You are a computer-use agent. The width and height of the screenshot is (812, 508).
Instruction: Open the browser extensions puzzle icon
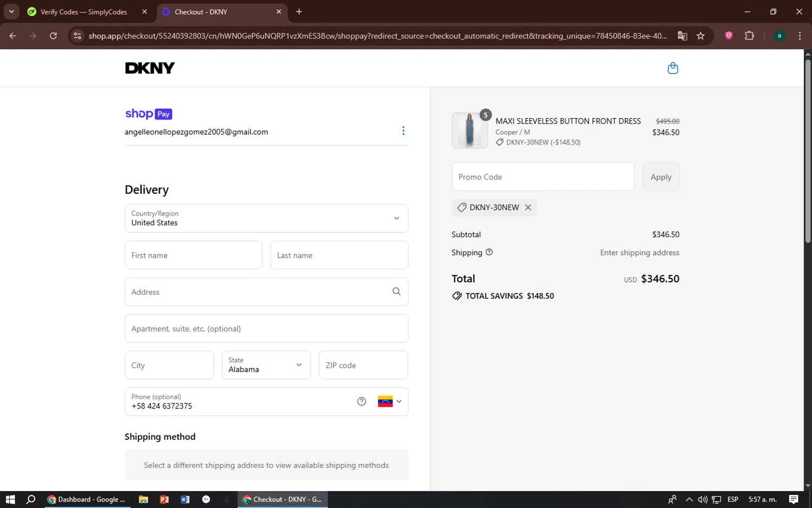749,36
